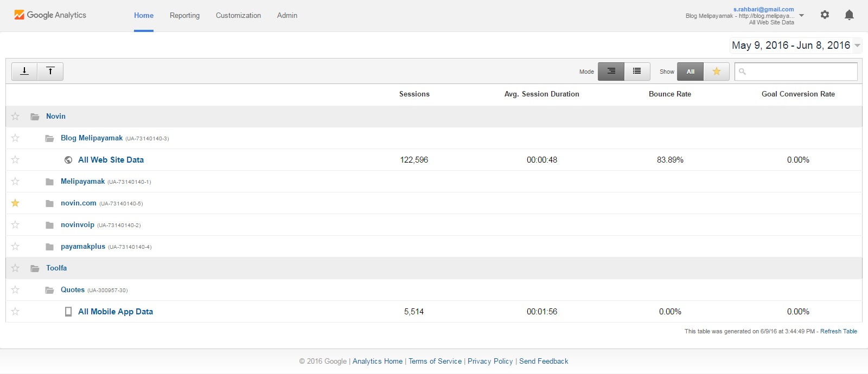
Task: Open the notifications bell
Action: (849, 15)
